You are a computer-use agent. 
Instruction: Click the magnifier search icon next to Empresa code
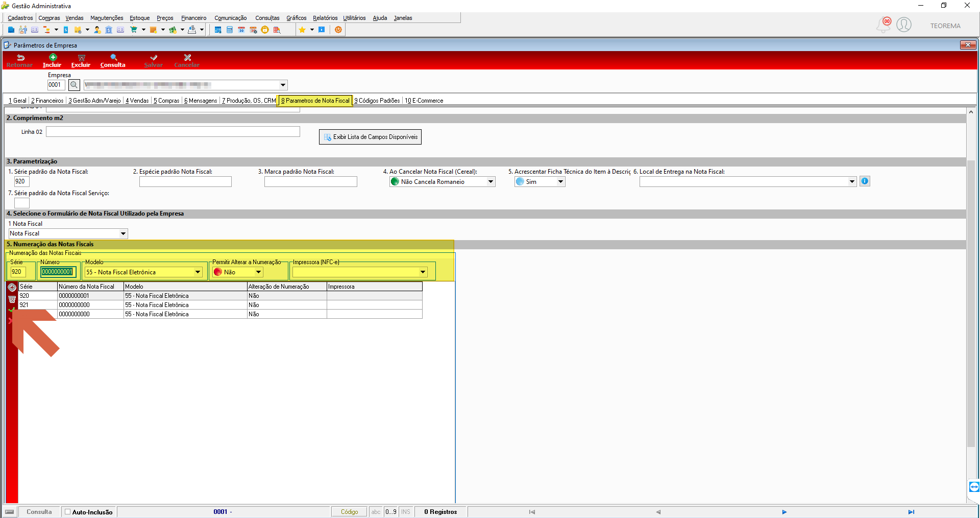74,85
